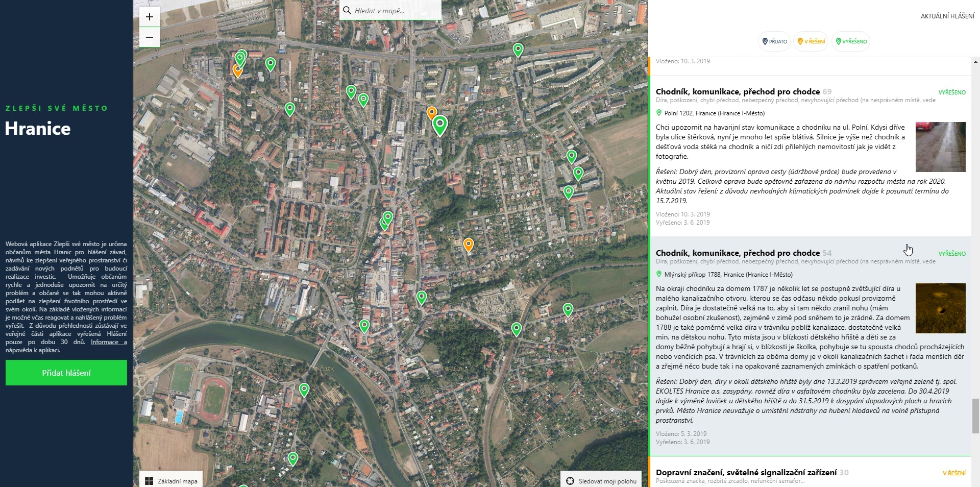Click the reports list scrollbar thumb
Viewport: 980px width, 487px height.
pos(975,416)
